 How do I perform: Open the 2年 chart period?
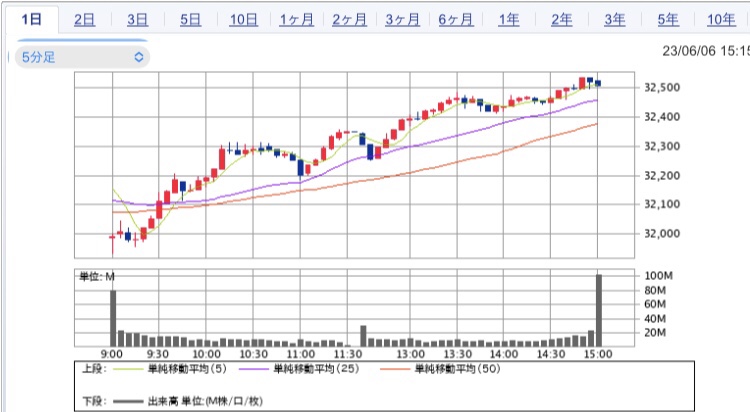point(562,20)
